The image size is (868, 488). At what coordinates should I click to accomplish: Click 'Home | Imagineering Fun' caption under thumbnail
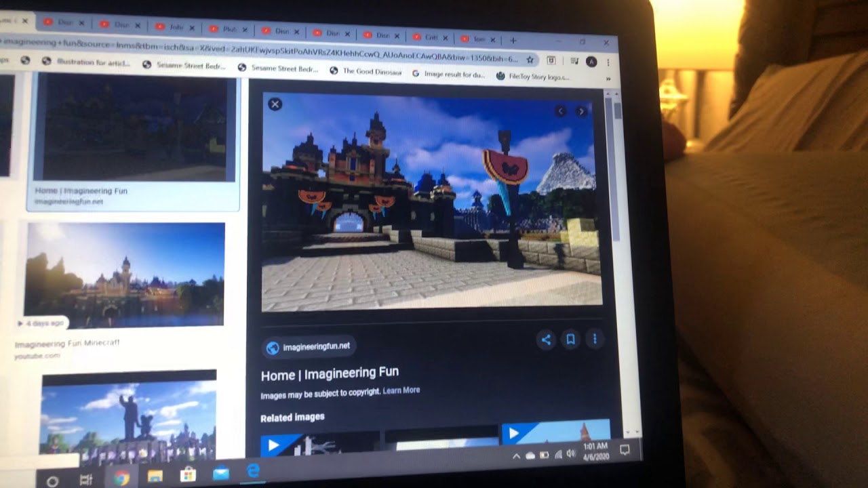[81, 191]
